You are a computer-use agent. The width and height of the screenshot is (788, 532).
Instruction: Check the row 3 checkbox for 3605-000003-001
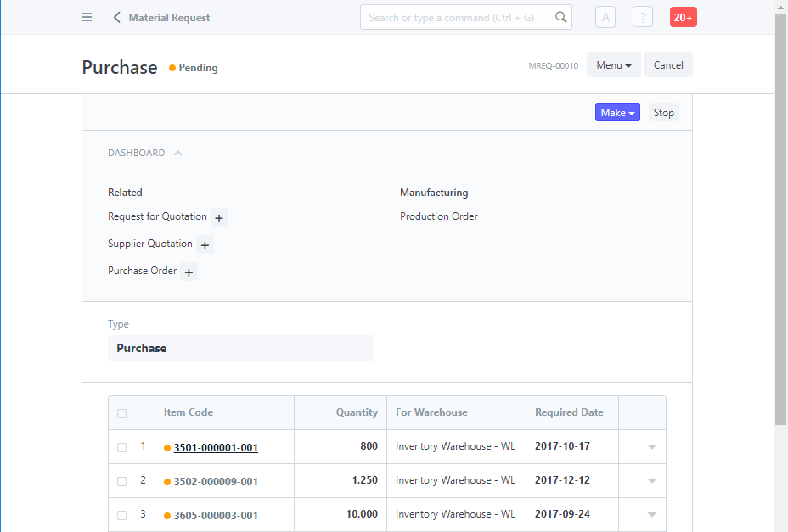121,515
